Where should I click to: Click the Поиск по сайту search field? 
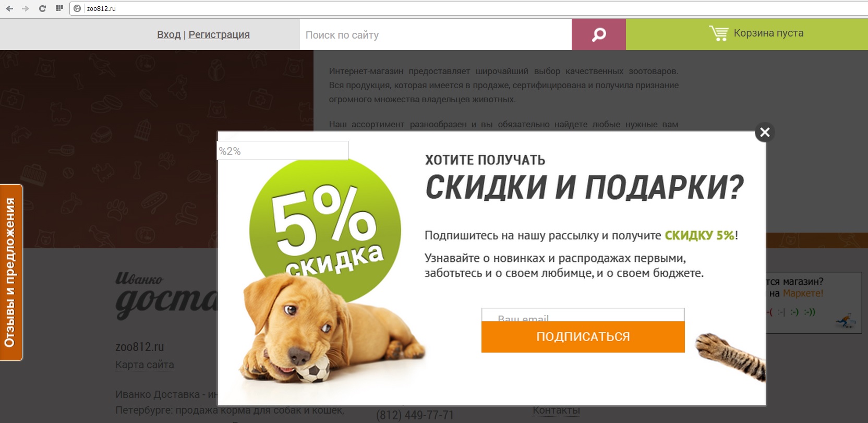(436, 34)
